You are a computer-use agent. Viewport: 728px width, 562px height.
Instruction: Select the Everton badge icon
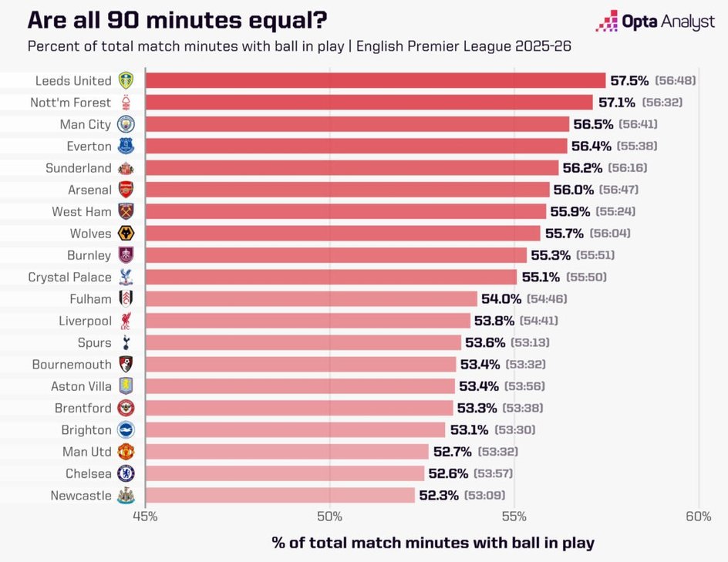pyautogui.click(x=126, y=146)
